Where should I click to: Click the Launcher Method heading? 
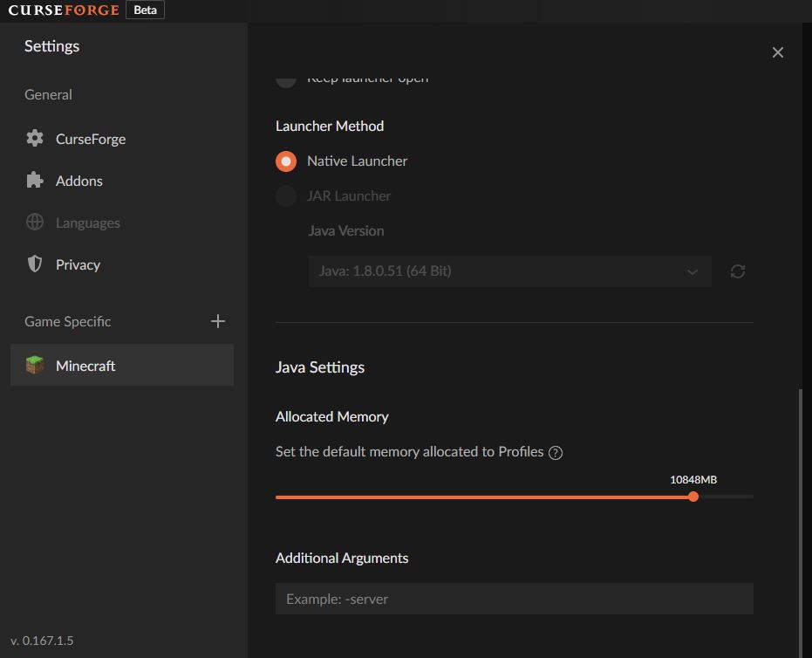coord(330,126)
